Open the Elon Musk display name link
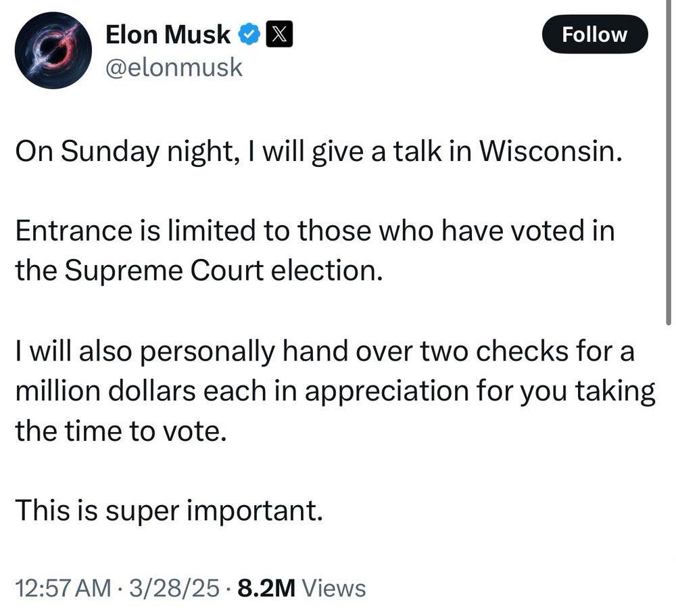676x616 pixels. [168, 34]
